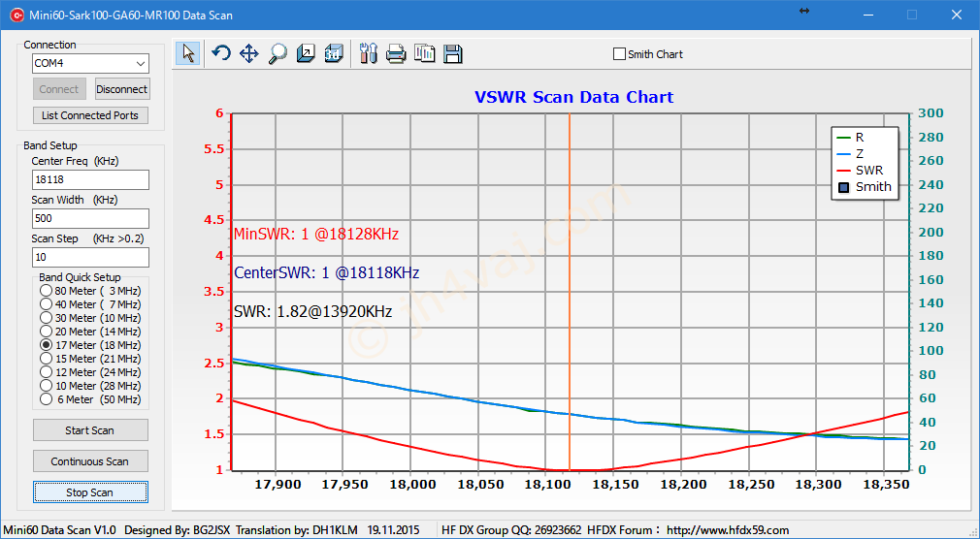Image resolution: width=980 pixels, height=539 pixels.
Task: Click the orange center frequency marker line
Action: tap(570, 292)
